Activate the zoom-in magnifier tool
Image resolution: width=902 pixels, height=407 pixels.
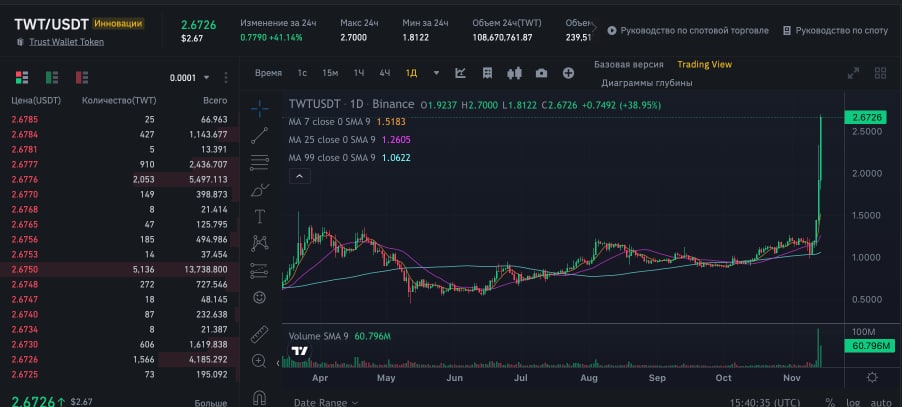coord(259,361)
